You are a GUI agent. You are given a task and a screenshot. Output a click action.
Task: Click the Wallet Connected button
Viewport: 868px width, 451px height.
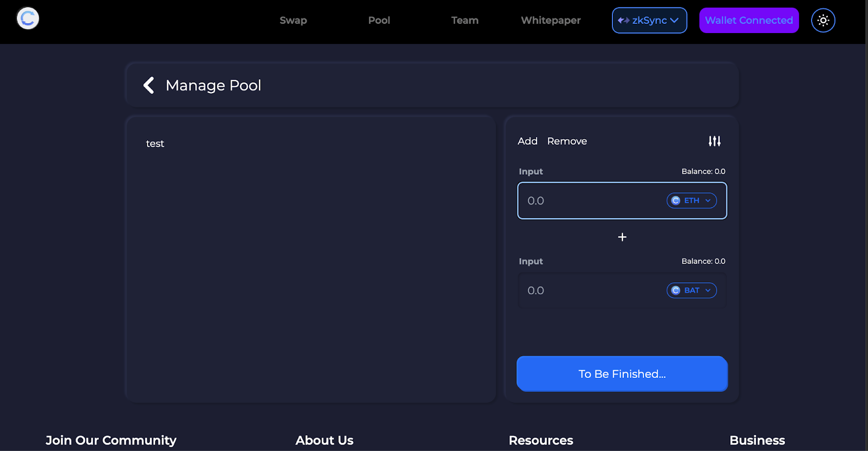point(749,21)
